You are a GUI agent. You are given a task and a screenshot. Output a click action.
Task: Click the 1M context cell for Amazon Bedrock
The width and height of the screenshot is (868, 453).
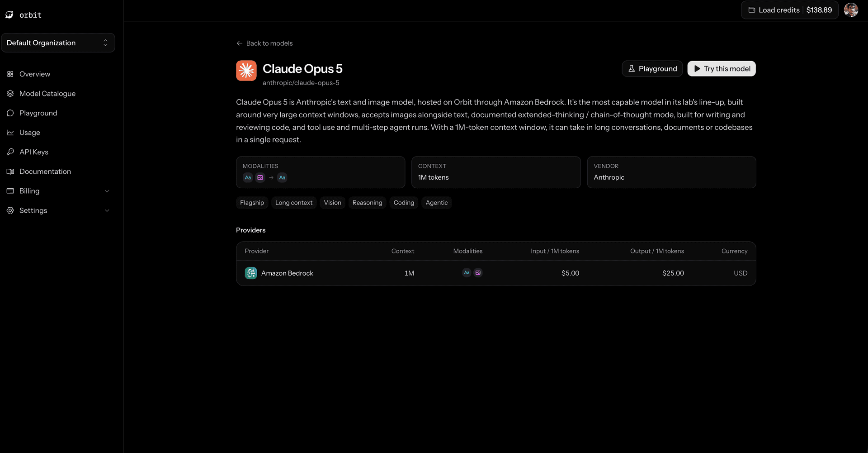tap(410, 273)
